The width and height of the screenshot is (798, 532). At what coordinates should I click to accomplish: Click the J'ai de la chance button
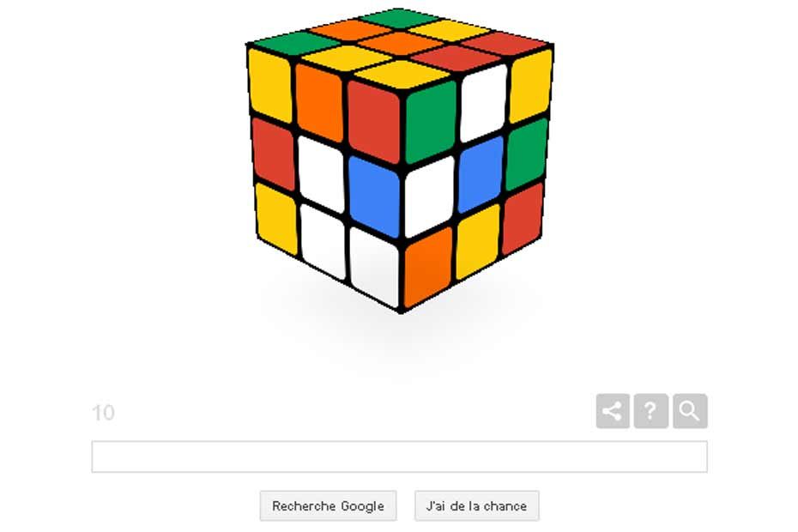click(476, 505)
